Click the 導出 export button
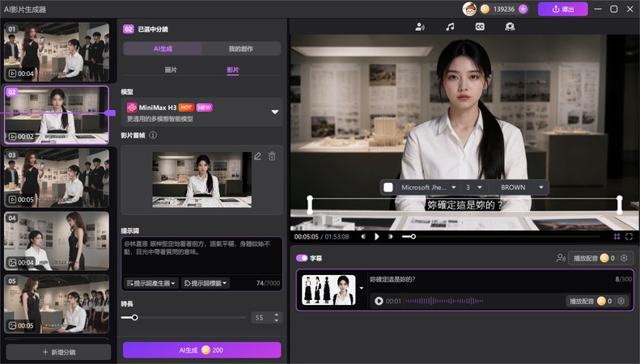The image size is (640, 364). click(x=563, y=9)
